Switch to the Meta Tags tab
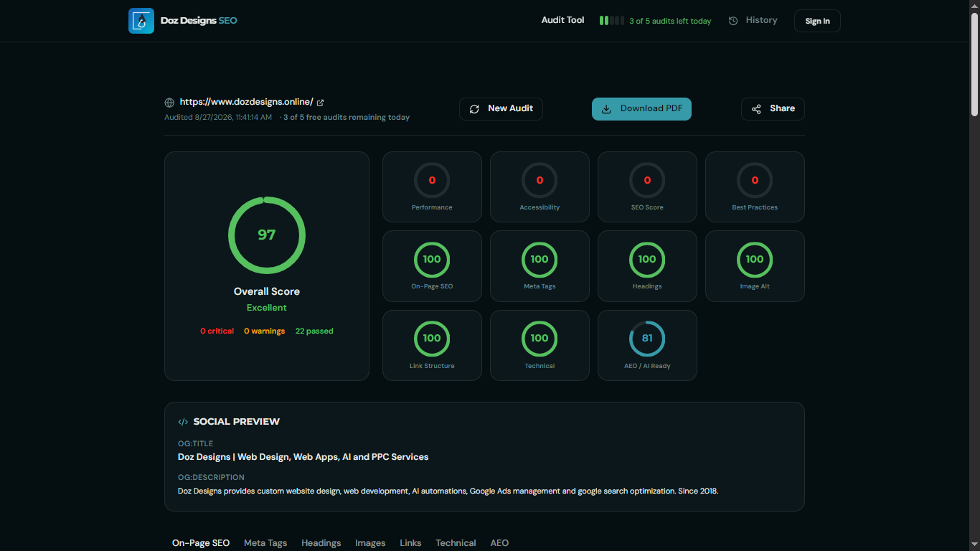This screenshot has height=551, width=980. click(265, 543)
